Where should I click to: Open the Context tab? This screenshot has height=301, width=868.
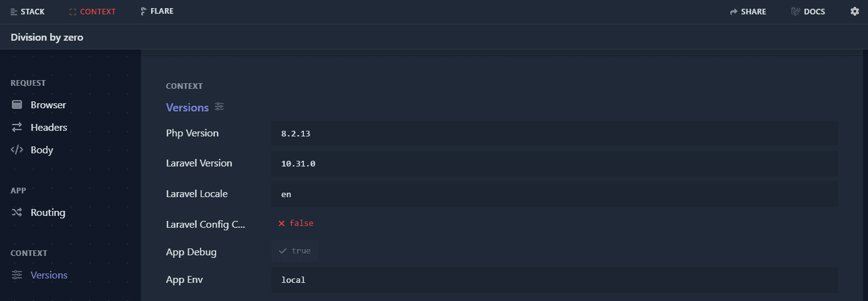[92, 12]
